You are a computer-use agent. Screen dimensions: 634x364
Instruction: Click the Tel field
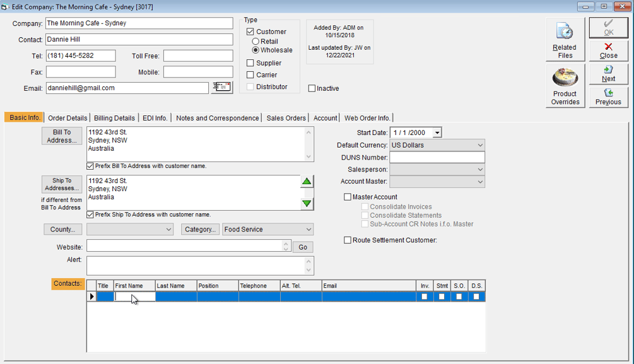click(81, 56)
